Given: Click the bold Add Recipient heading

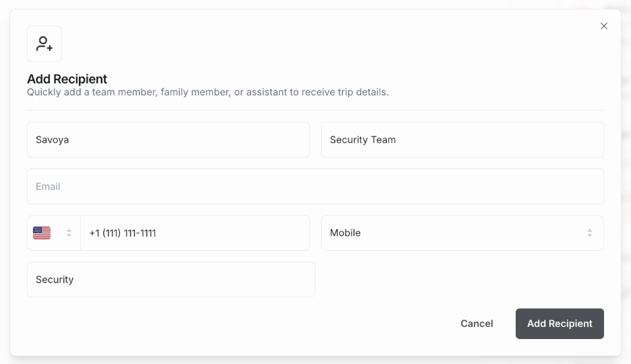Looking at the screenshot, I should pos(67,79).
